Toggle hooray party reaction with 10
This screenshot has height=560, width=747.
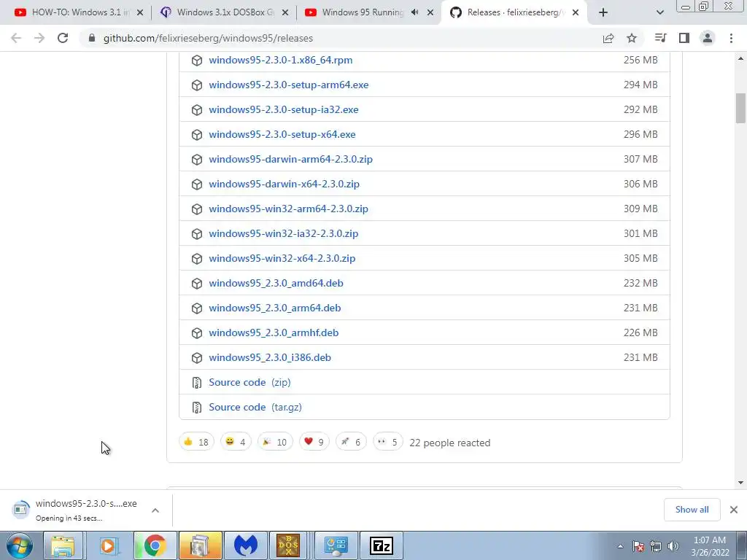coord(275,442)
